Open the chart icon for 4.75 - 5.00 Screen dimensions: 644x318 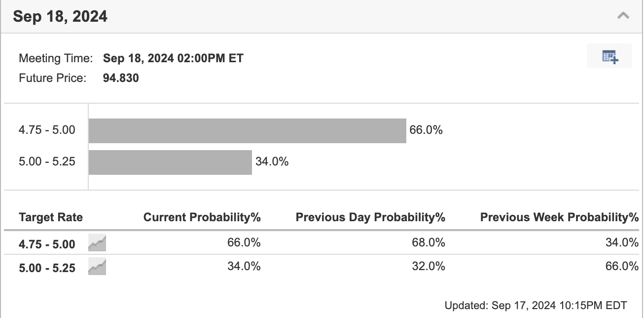97,243
